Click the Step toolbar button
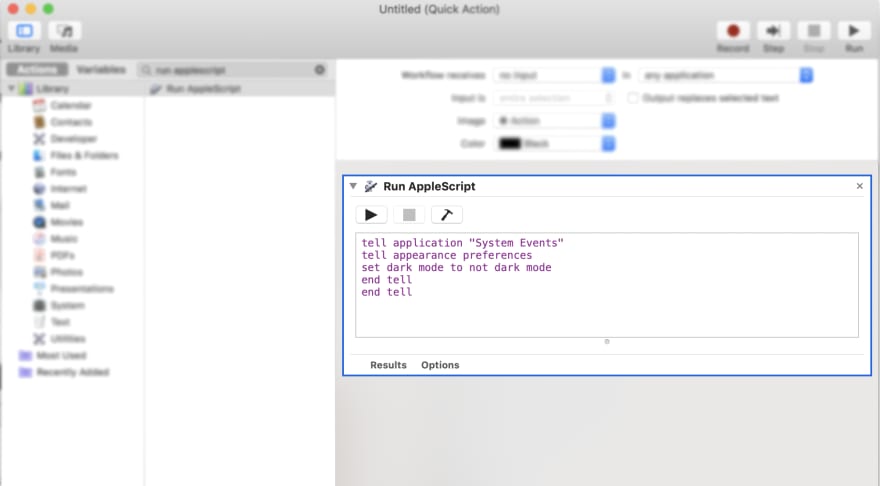Image resolution: width=880 pixels, height=486 pixels. tap(773, 31)
